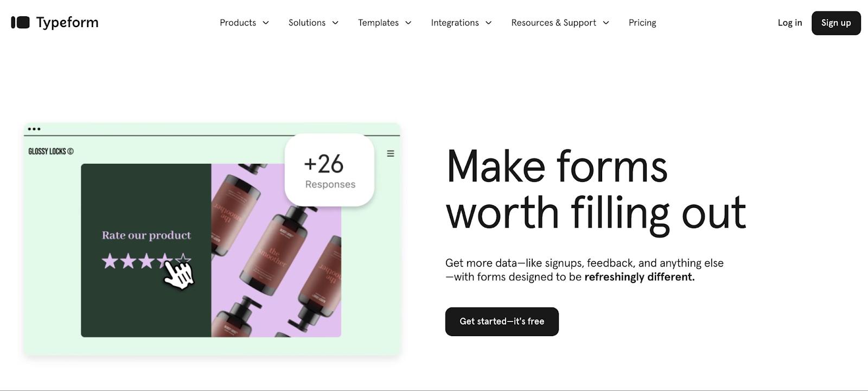Select the first rating star
Image resolution: width=868 pixels, height=391 pixels.
pos(110,261)
